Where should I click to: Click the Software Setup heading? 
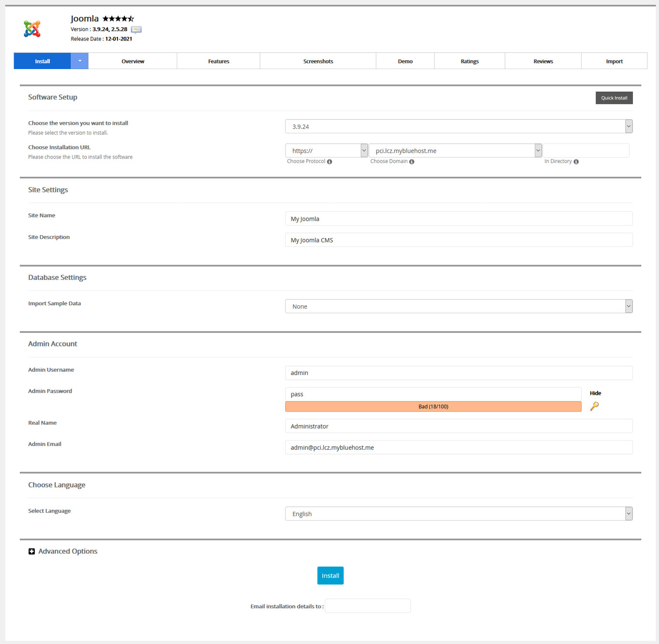point(53,97)
